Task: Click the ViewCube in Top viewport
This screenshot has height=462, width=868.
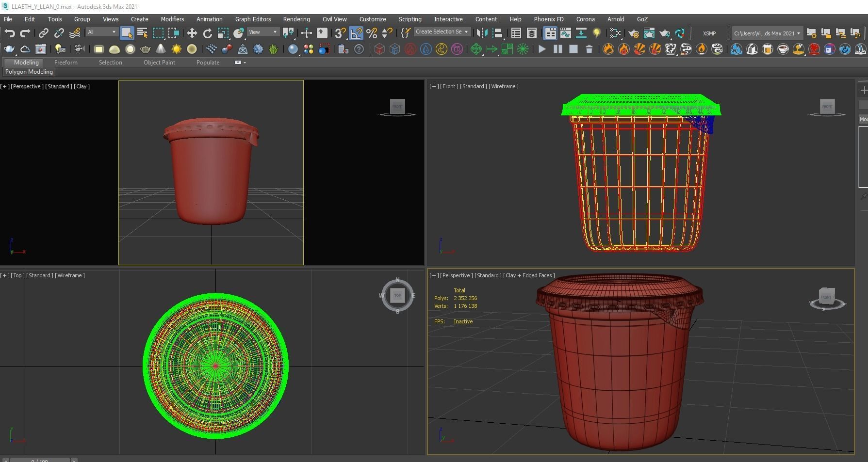Action: click(x=397, y=295)
